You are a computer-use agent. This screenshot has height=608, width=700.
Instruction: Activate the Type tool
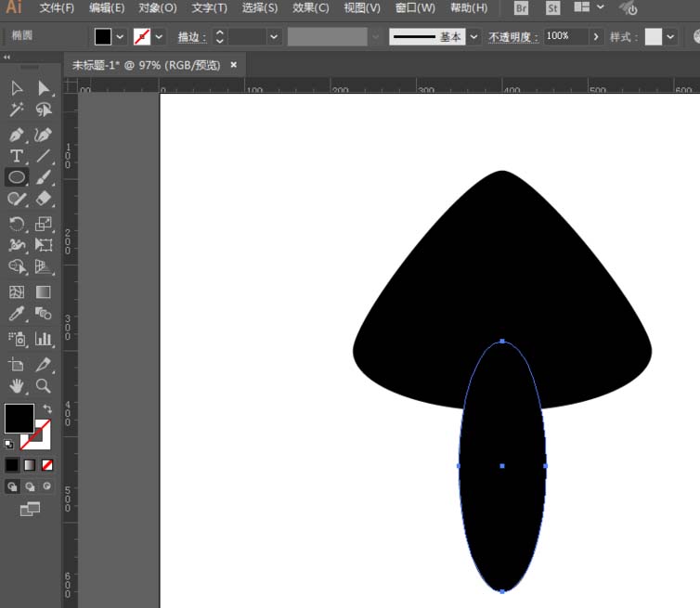point(17,156)
